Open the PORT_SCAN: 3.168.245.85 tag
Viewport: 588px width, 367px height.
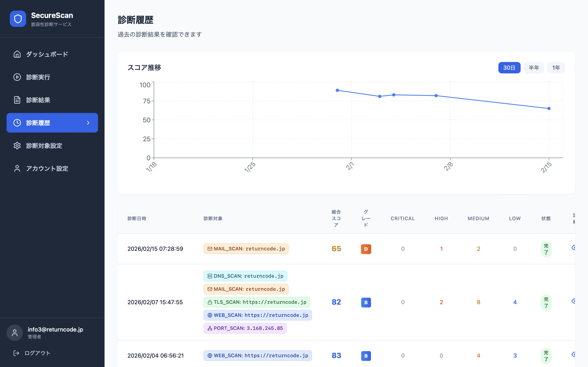pyautogui.click(x=245, y=328)
